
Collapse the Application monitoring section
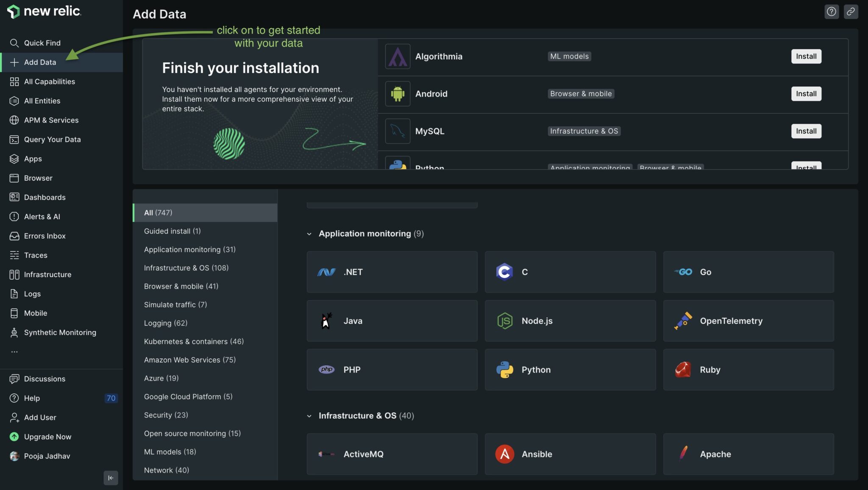309,233
